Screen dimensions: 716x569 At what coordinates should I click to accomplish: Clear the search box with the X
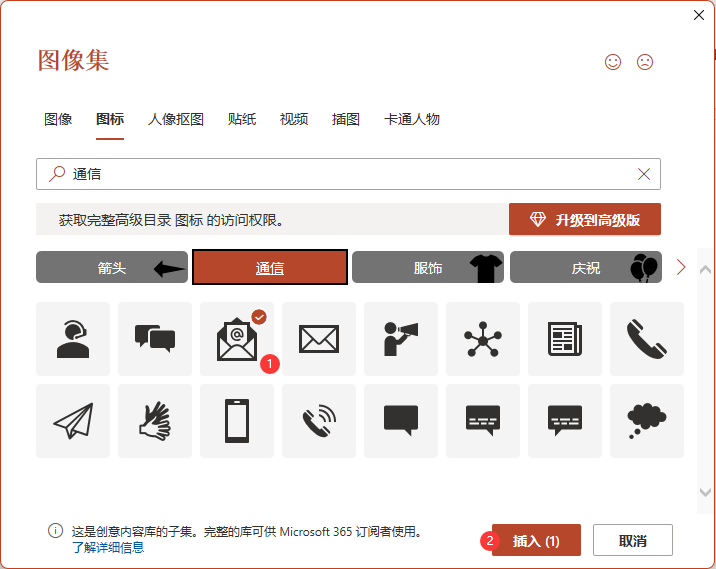(x=644, y=174)
